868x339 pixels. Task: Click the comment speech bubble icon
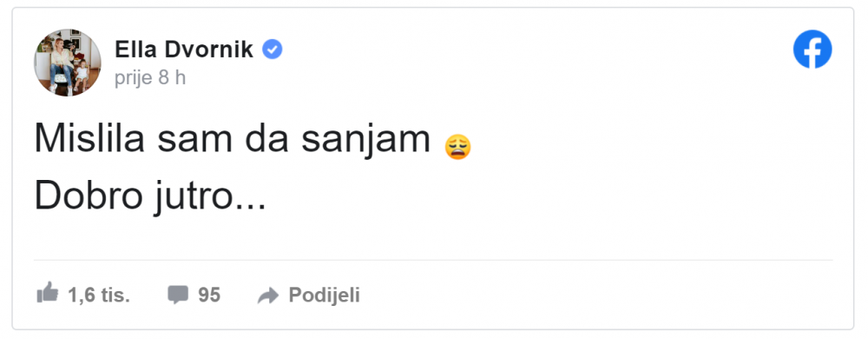coord(178,296)
